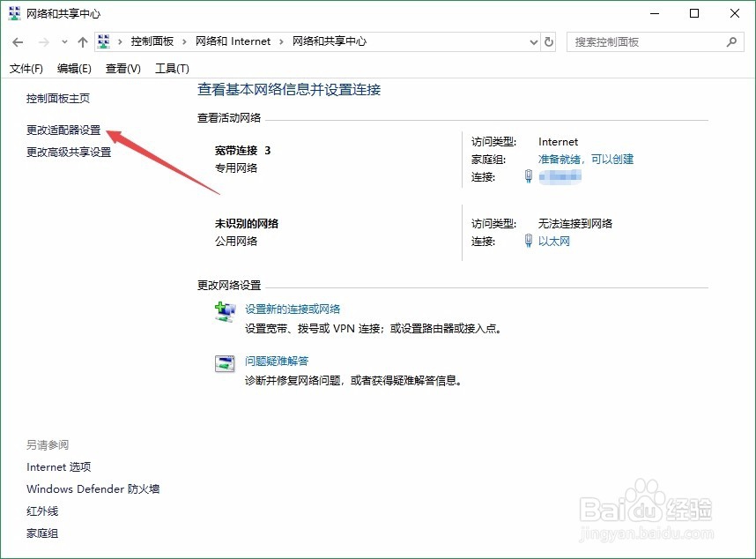Open 问题疑难解答 via its troubleshoot icon
The image size is (756, 559).
(225, 362)
